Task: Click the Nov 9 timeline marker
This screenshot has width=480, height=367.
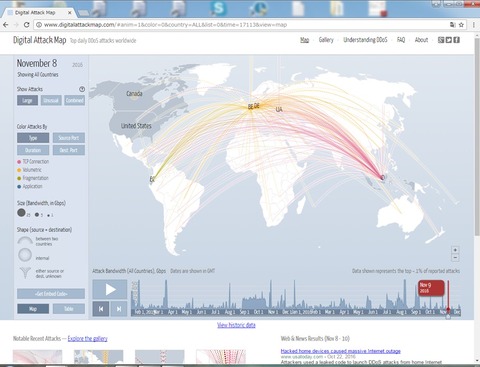Action: coord(431,288)
